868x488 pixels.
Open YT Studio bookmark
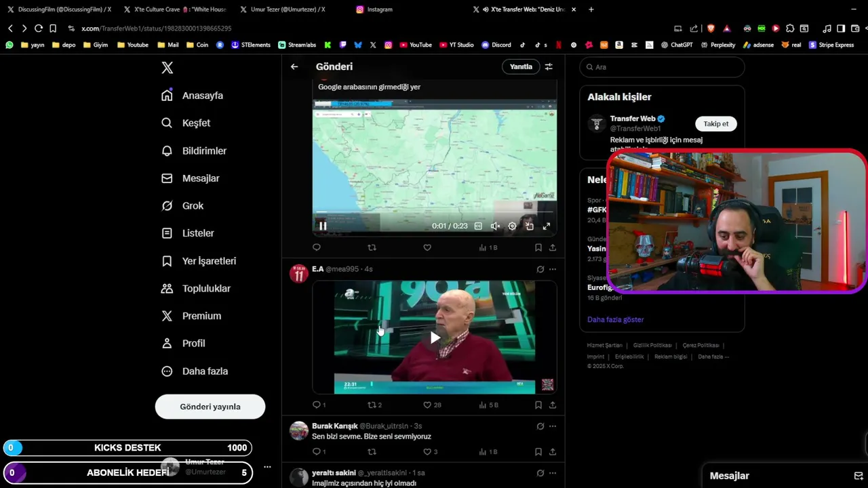click(x=456, y=45)
